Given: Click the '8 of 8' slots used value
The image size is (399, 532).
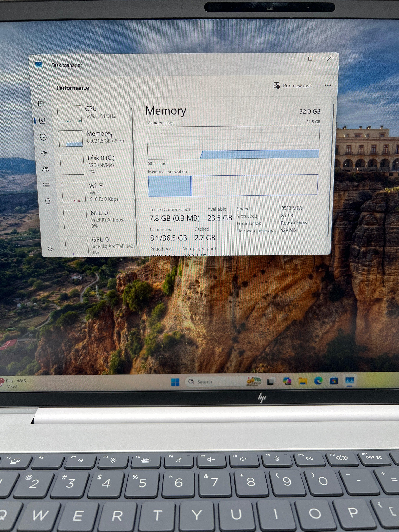Looking at the screenshot, I should tap(287, 215).
